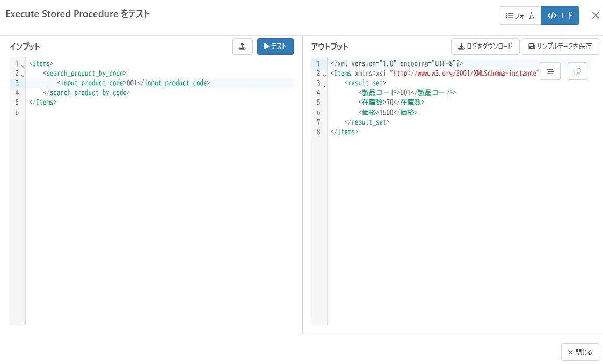Screen dimensions: 603x364
Task: Click ログをダウンロード to download the log
Action: pos(485,47)
